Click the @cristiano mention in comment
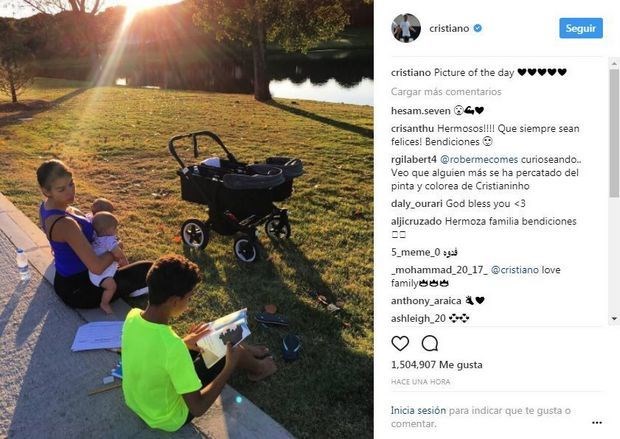Screen dimensions: 620x439 pyautogui.click(x=514, y=270)
